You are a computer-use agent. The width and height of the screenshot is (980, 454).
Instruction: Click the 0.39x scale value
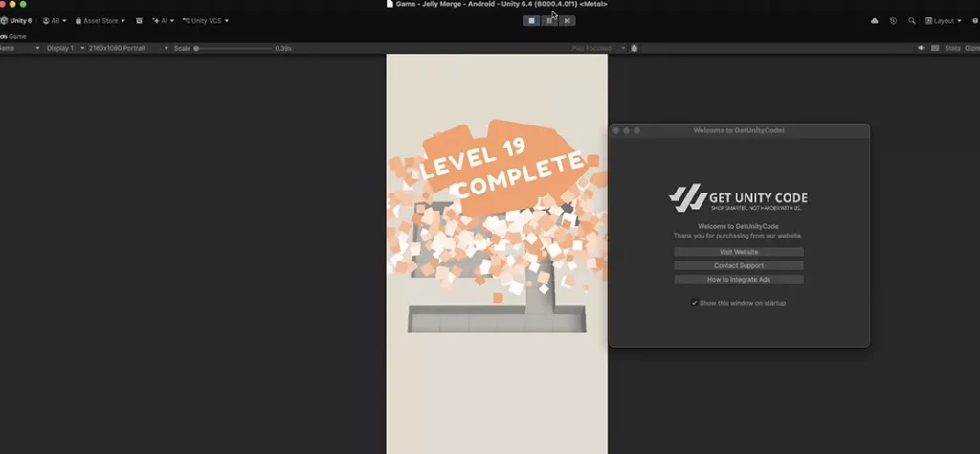pyautogui.click(x=283, y=48)
